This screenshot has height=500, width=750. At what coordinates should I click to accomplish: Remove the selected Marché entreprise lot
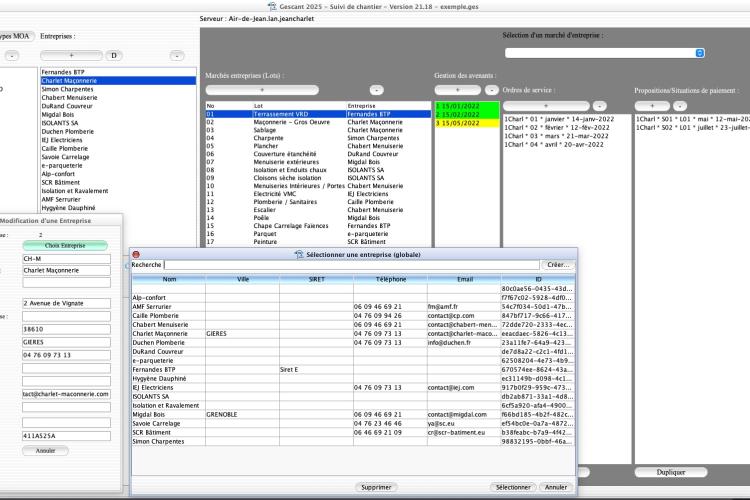[376, 90]
